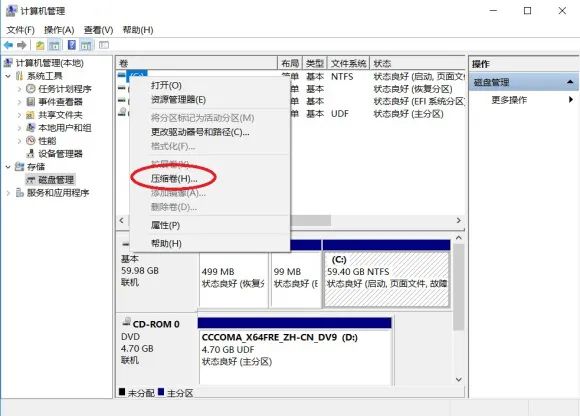Open the 查看(V) menu
This screenshot has height=416, width=580.
pyautogui.click(x=98, y=30)
